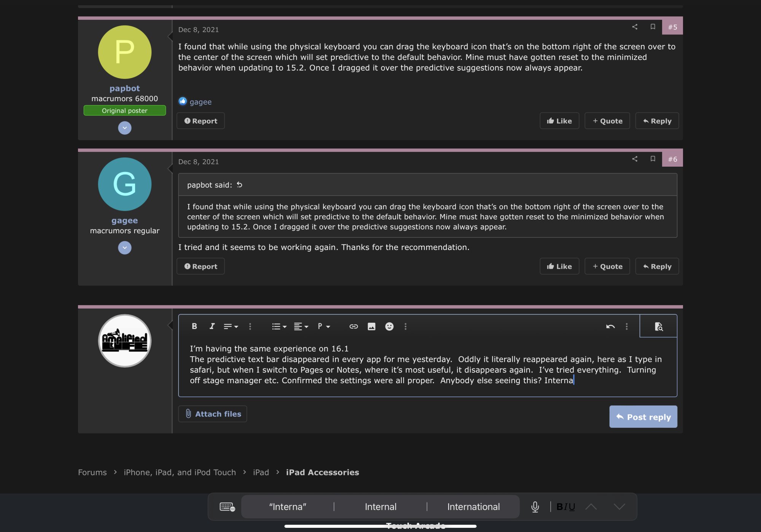Choose the 'International' predictive suggestion
Screen dimensions: 761x532
(473, 507)
